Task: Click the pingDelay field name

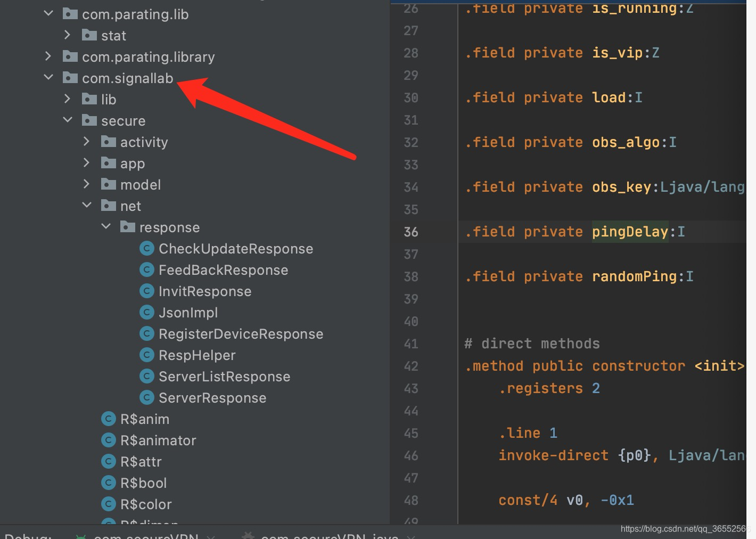Action: point(630,232)
